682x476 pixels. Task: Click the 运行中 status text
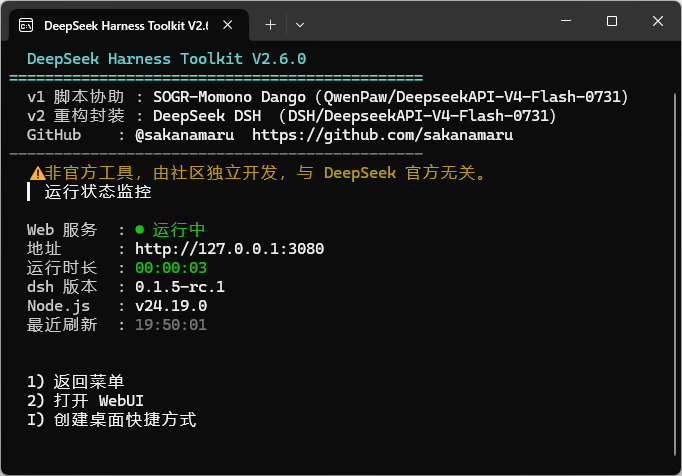[179, 230]
